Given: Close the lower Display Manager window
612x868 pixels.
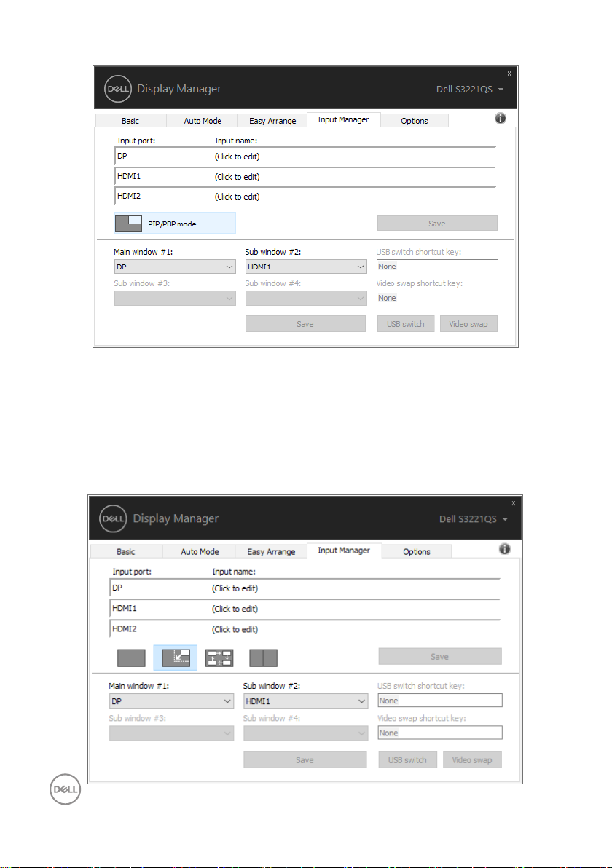Looking at the screenshot, I should 514,503.
